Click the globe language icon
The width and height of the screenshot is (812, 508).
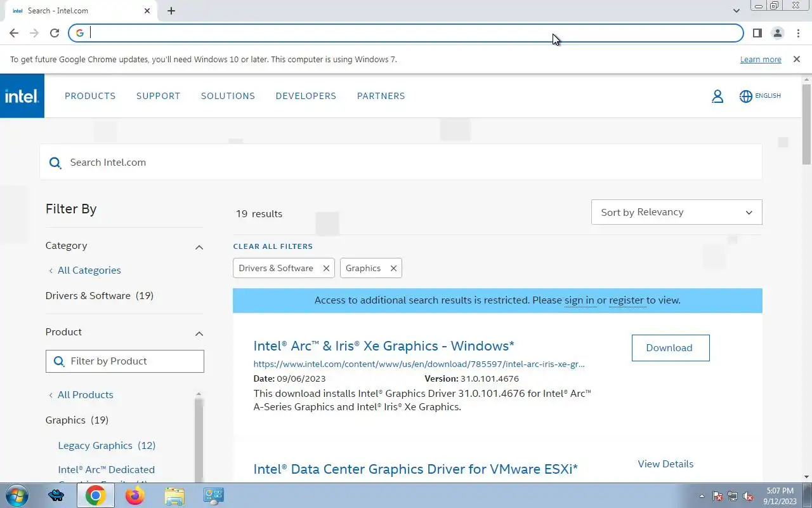tap(746, 96)
